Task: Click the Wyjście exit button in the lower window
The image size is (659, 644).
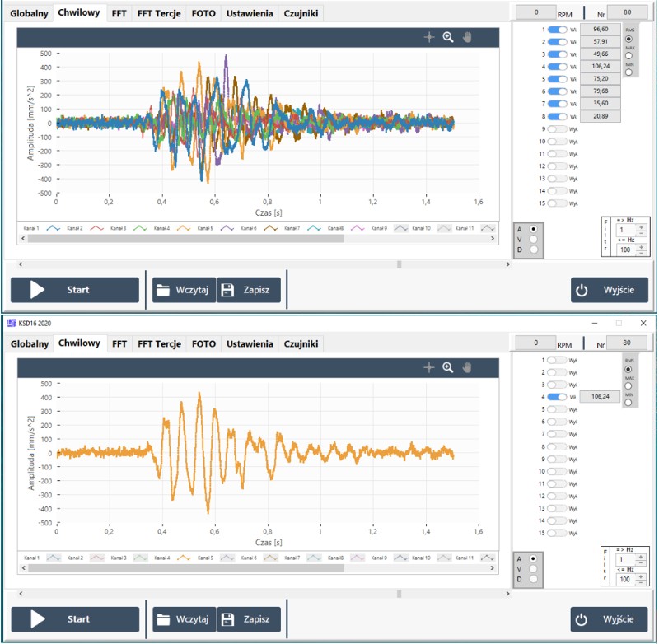Action: [x=610, y=619]
